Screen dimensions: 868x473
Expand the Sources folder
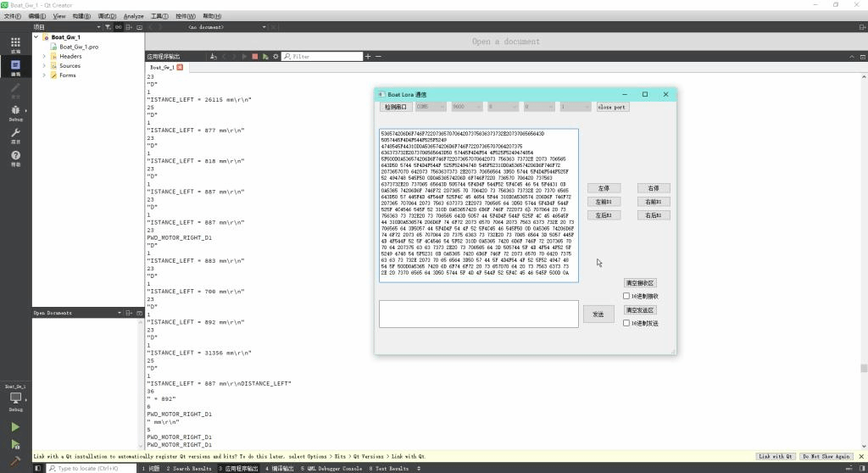click(x=44, y=65)
